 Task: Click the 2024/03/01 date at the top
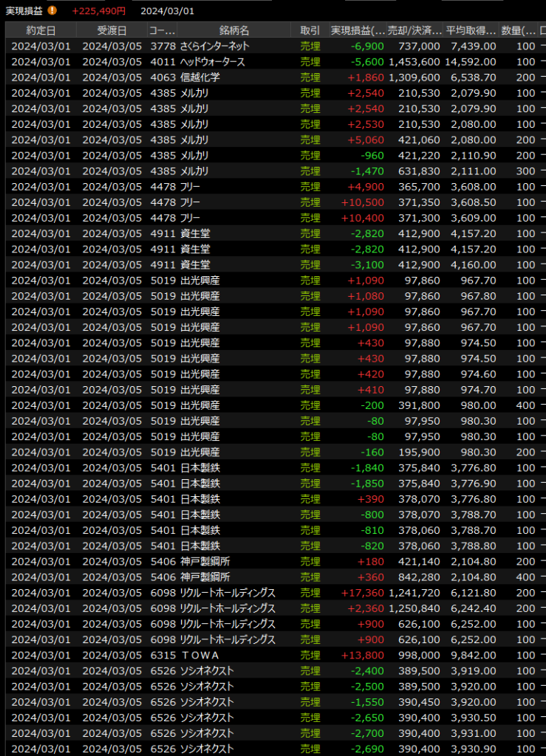(168, 11)
